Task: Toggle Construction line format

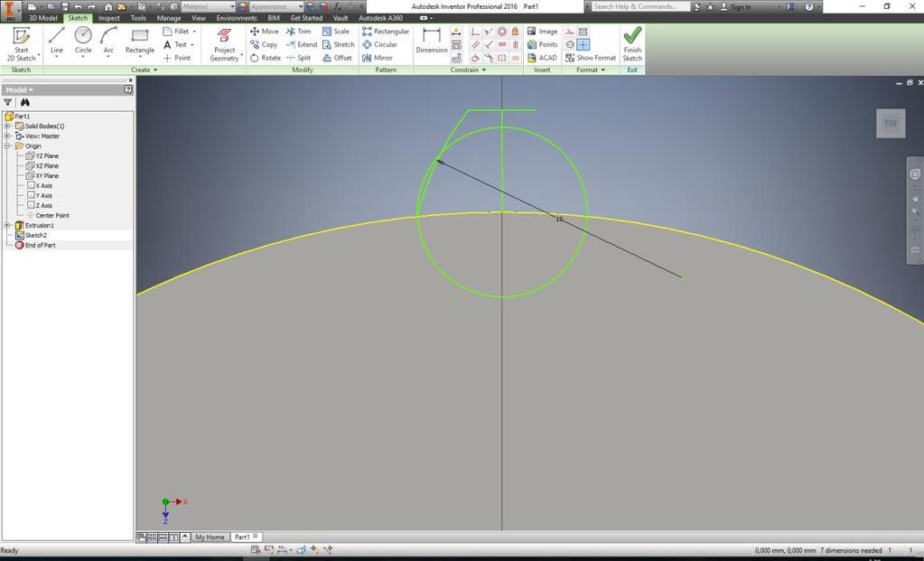Action: click(570, 32)
